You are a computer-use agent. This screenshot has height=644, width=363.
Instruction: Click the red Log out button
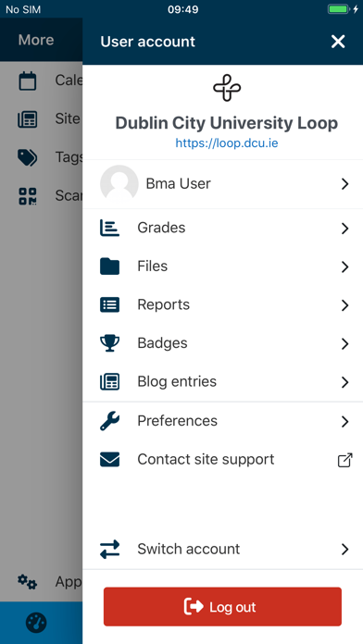pos(222,607)
